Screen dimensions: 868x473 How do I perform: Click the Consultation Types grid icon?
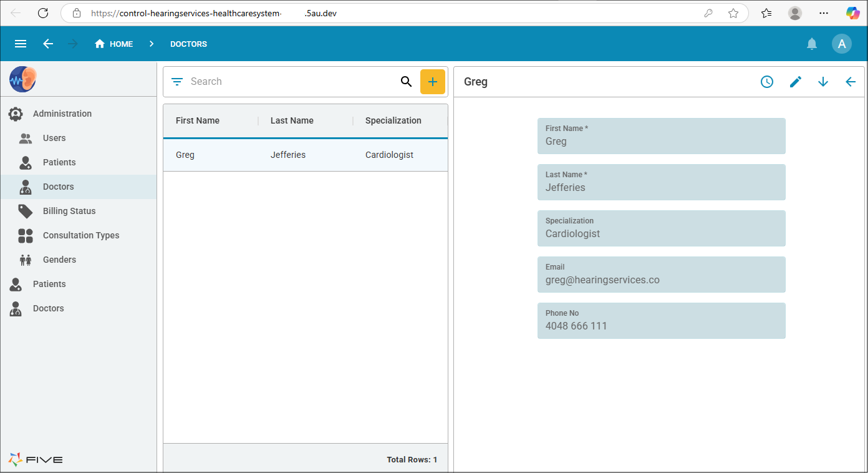26,235
